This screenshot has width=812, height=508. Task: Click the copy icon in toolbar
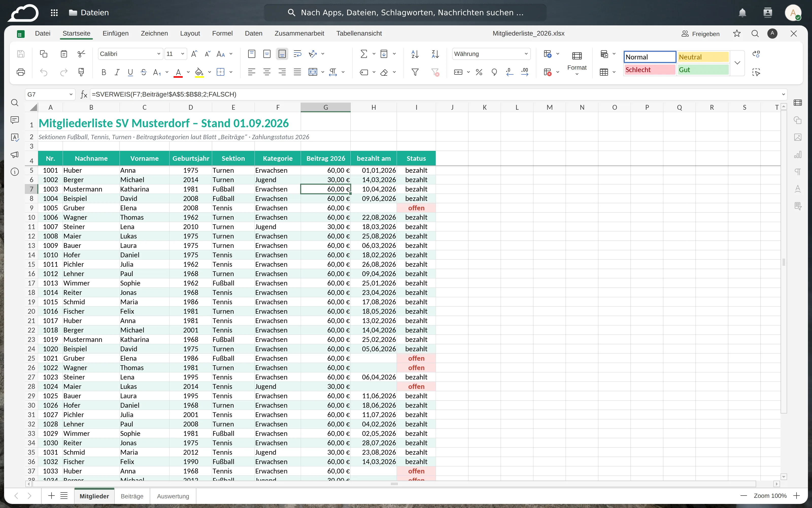pos(44,54)
